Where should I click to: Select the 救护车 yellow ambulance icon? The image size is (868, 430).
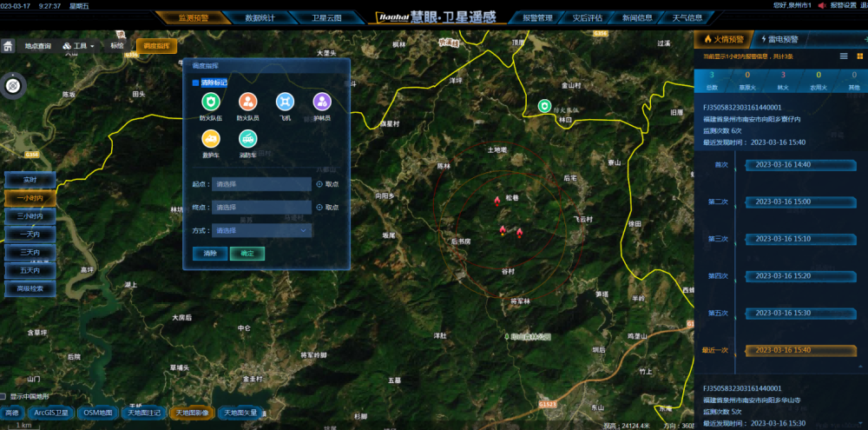[x=211, y=138]
